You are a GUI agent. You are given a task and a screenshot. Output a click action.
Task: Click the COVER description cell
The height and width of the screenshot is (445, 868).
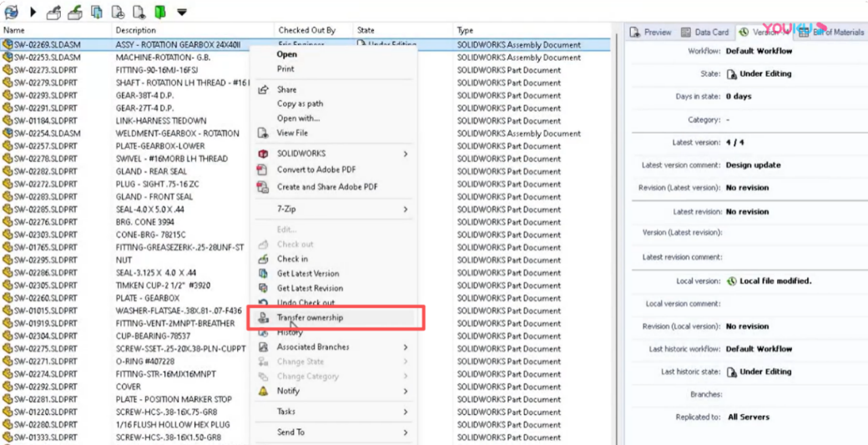[x=128, y=387]
